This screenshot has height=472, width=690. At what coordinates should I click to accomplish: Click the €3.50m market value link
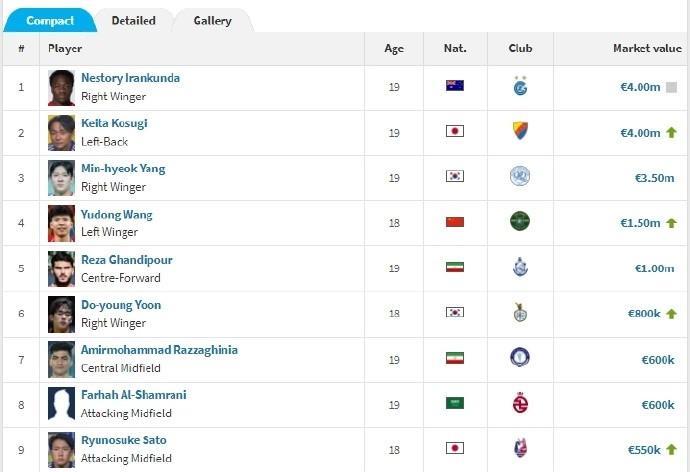pyautogui.click(x=654, y=178)
